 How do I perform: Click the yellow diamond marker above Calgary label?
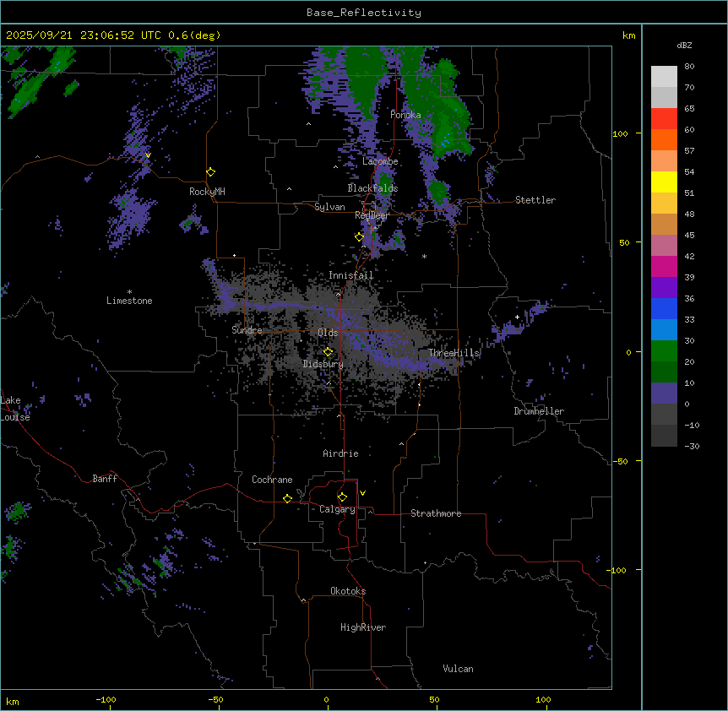pos(342,497)
